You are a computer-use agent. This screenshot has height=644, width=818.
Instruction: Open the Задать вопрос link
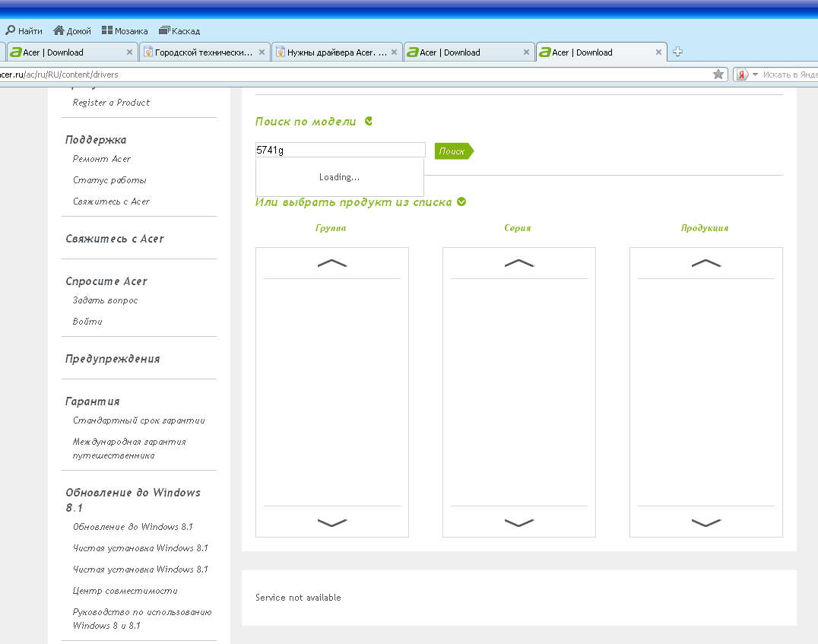(106, 300)
